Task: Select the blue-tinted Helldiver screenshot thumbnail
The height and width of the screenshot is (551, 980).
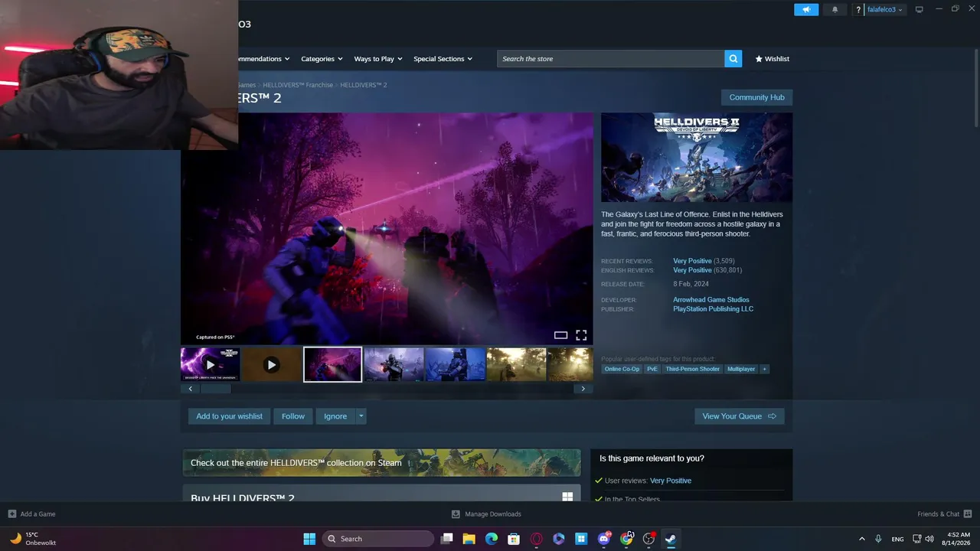Action: tap(455, 364)
